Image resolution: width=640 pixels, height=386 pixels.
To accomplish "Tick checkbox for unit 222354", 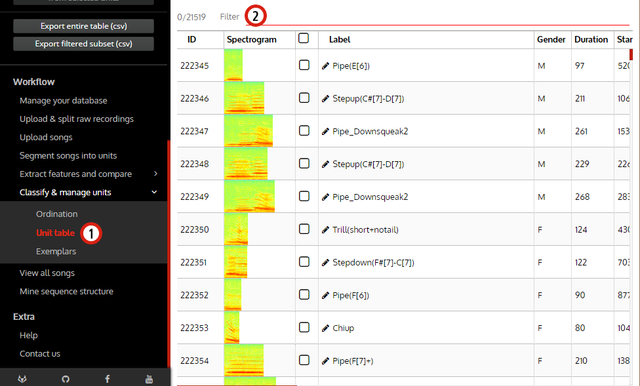I will tap(304, 360).
